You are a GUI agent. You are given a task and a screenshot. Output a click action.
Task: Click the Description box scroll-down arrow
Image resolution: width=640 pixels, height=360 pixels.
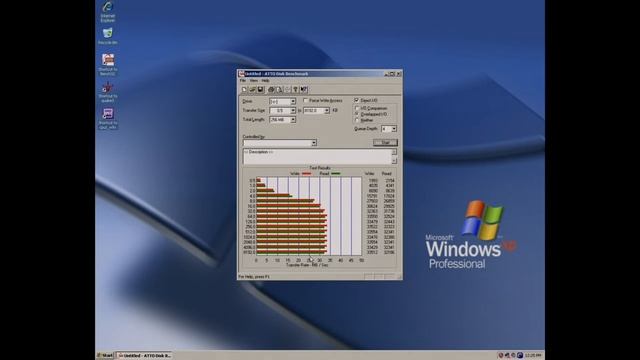pyautogui.click(x=394, y=161)
